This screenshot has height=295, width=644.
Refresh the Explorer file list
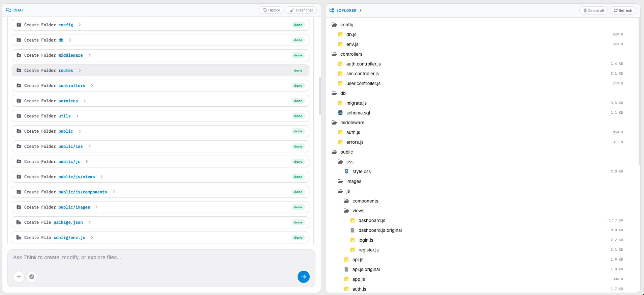coord(623,10)
